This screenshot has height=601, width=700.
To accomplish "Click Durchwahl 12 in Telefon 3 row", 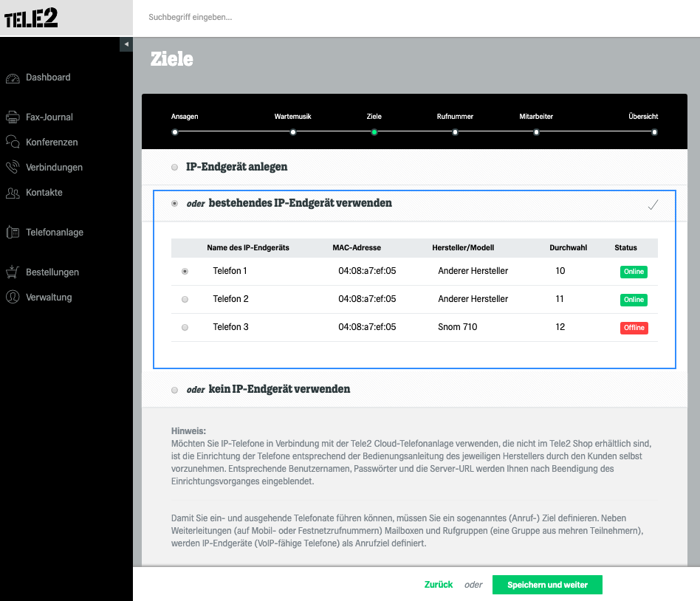I will 560,327.
